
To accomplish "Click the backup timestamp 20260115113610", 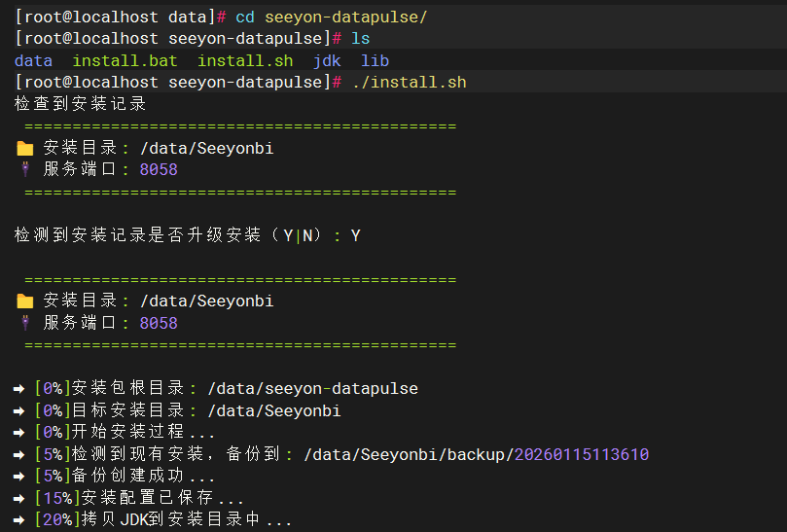I will 581,454.
